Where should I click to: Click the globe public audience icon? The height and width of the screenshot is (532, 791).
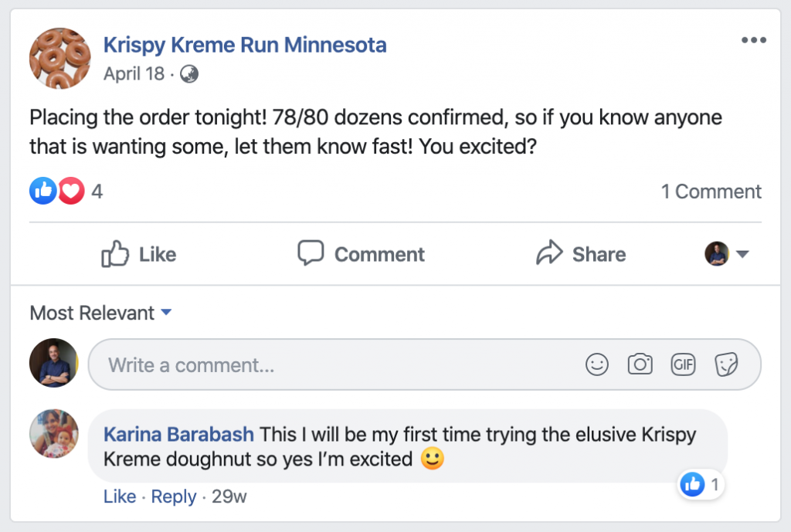pos(189,74)
